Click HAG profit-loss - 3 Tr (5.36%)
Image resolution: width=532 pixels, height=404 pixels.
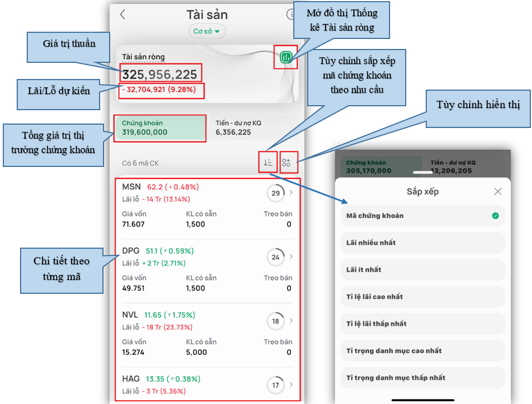(x=164, y=391)
